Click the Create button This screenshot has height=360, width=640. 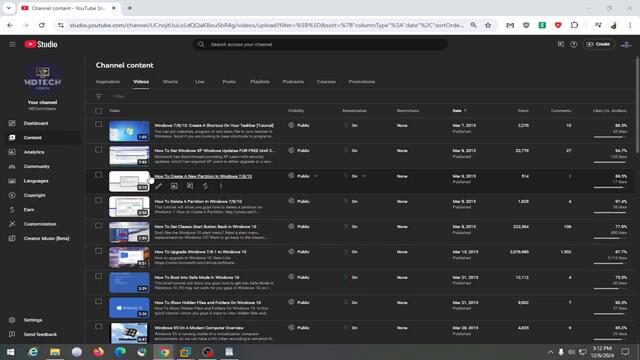pos(598,44)
